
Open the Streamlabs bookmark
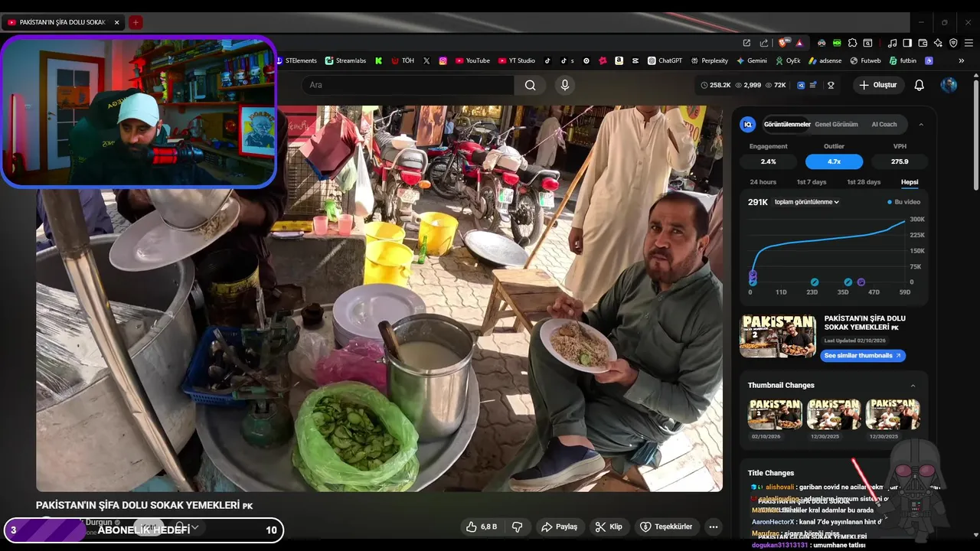(345, 60)
